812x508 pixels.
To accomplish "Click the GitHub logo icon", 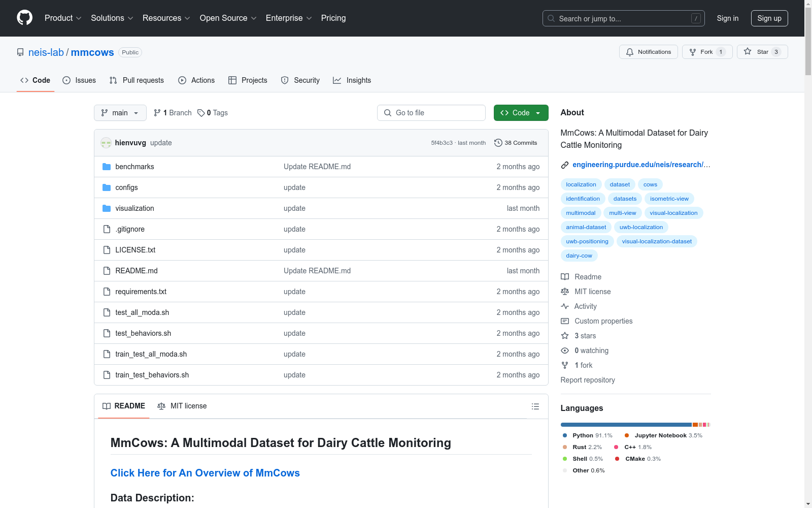I will [24, 18].
